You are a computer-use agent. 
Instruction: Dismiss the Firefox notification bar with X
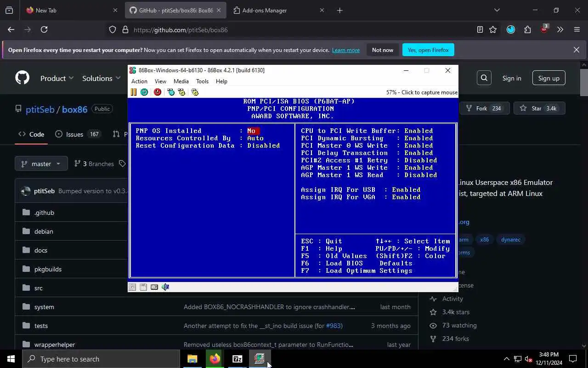[x=576, y=50]
